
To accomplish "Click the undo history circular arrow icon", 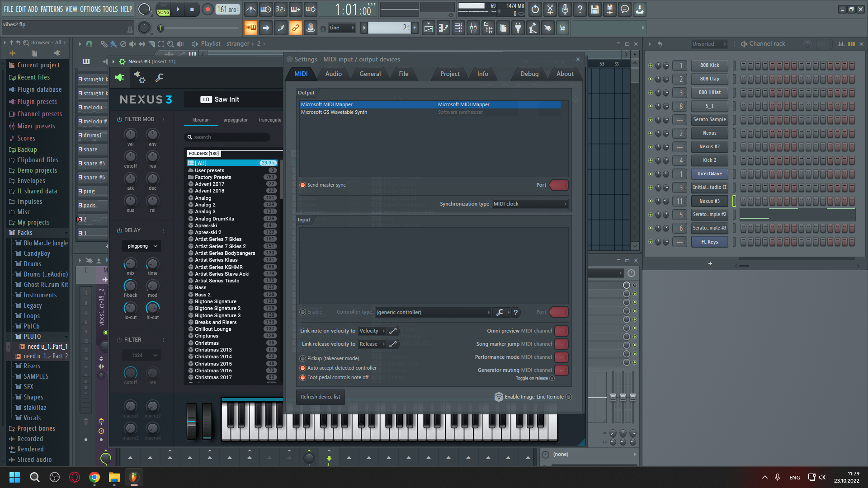I will [x=535, y=9].
